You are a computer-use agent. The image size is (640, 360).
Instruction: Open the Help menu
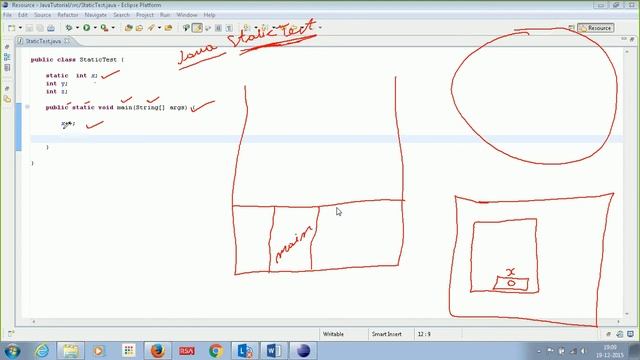[209, 15]
